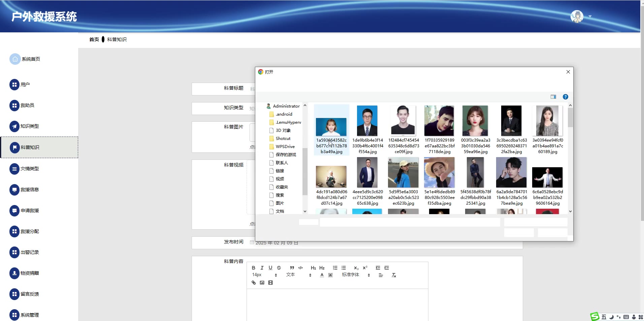Insert a hyperlink in the editor
The width and height of the screenshot is (644, 321).
(x=254, y=283)
